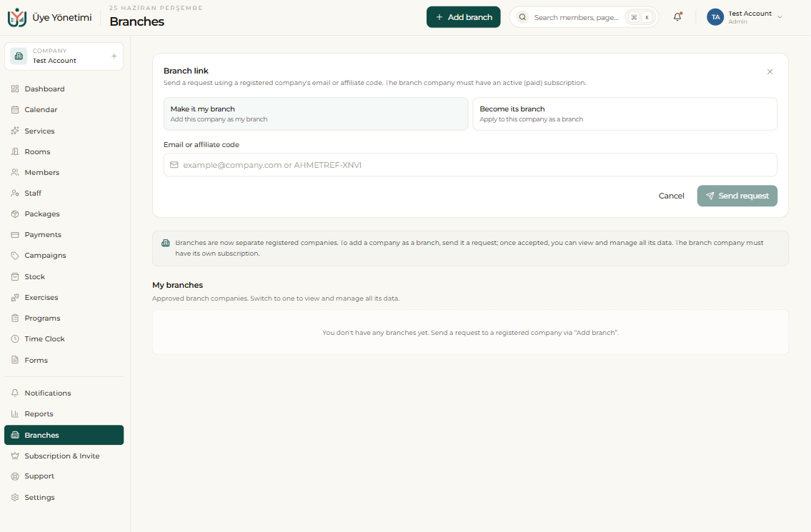Click the Subscription crown icon
The width and height of the screenshot is (811, 532).
pos(15,456)
